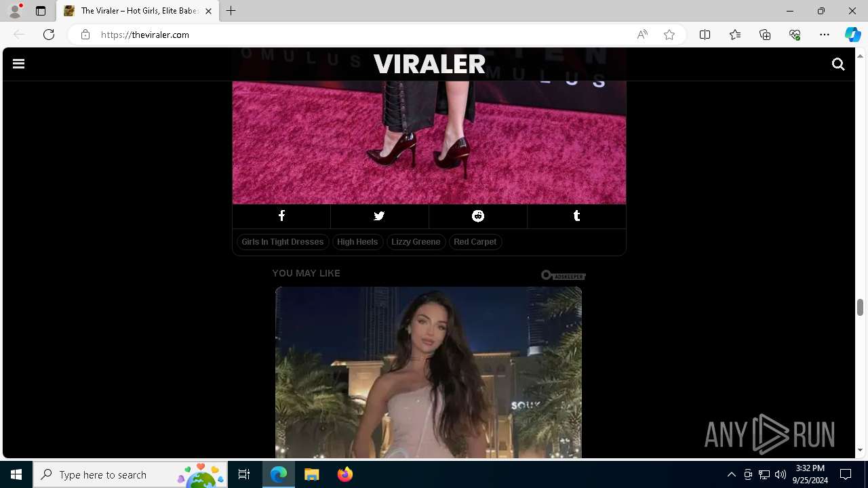Open the site hamburger menu
Screen dimensions: 868x488
[18, 64]
